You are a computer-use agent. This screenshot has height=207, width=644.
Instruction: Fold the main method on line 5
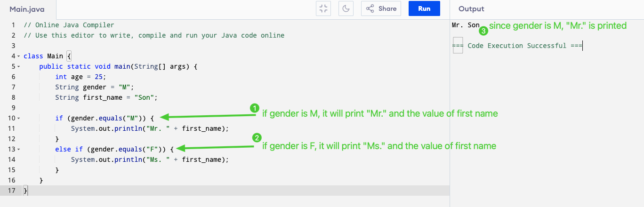[x=18, y=67]
